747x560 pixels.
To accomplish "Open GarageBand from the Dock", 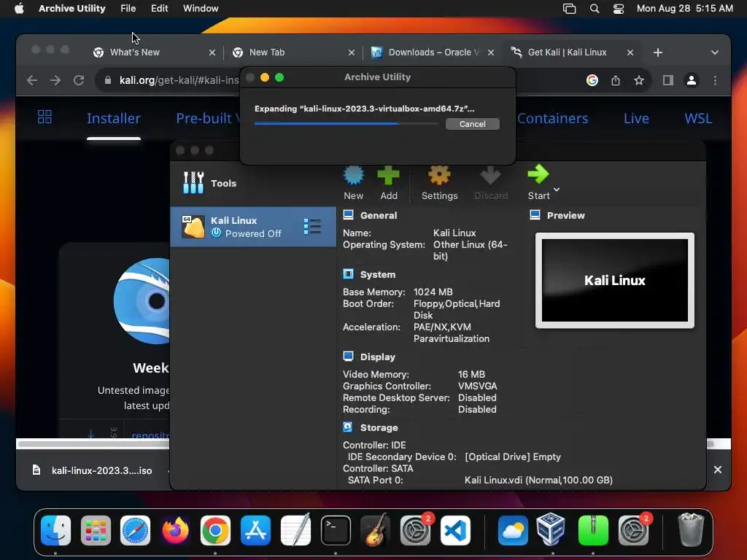I will [376, 529].
